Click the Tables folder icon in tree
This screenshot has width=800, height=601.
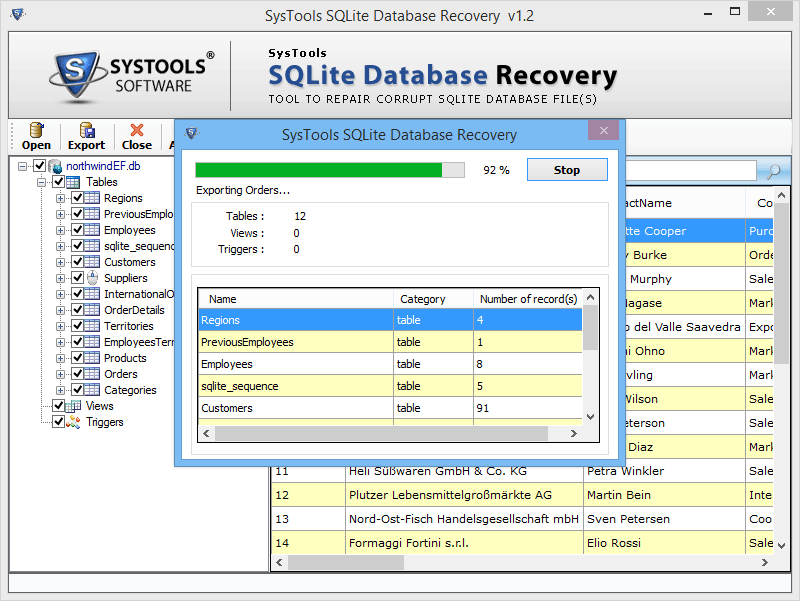(x=73, y=182)
